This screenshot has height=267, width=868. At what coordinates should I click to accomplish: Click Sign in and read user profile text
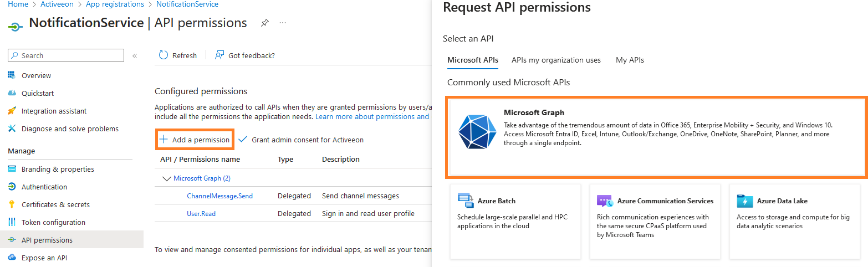[368, 214]
